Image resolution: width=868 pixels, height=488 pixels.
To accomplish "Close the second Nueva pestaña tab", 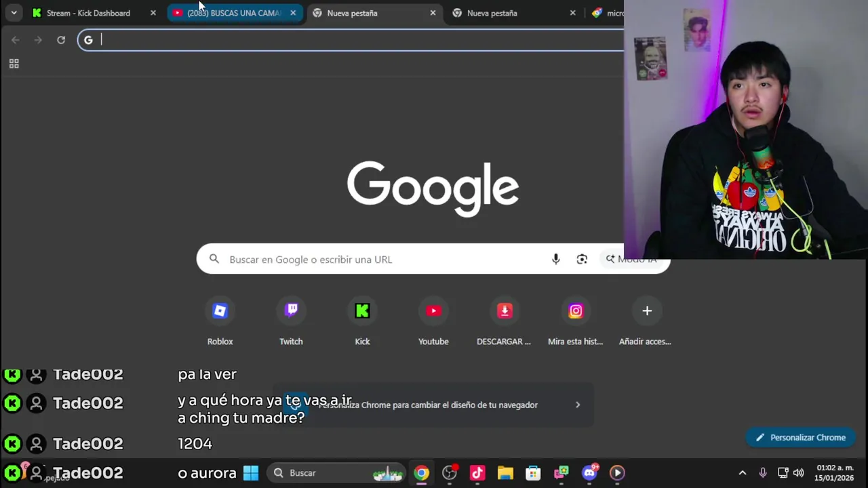I will (572, 13).
